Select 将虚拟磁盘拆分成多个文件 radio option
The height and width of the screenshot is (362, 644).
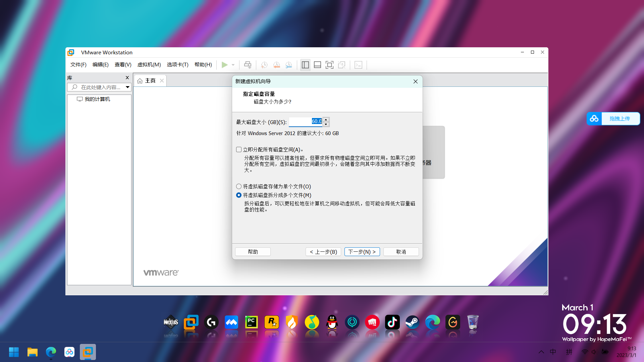(239, 195)
